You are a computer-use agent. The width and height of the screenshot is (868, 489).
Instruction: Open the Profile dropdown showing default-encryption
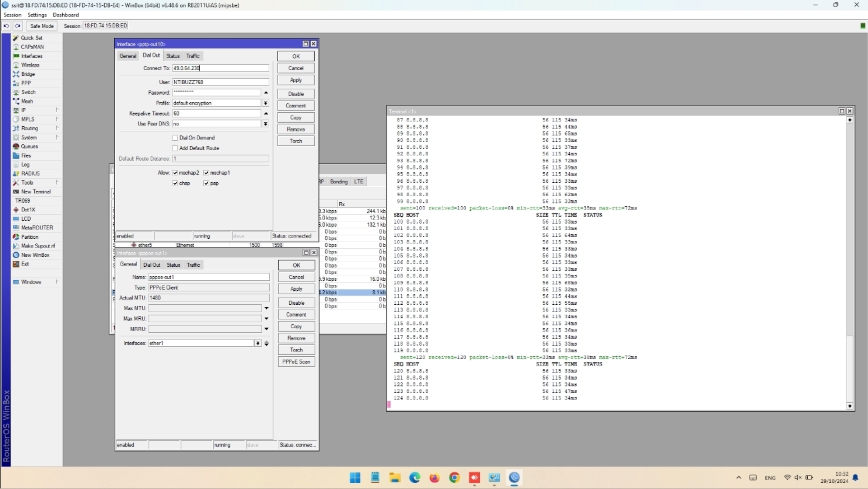pyautogui.click(x=265, y=103)
